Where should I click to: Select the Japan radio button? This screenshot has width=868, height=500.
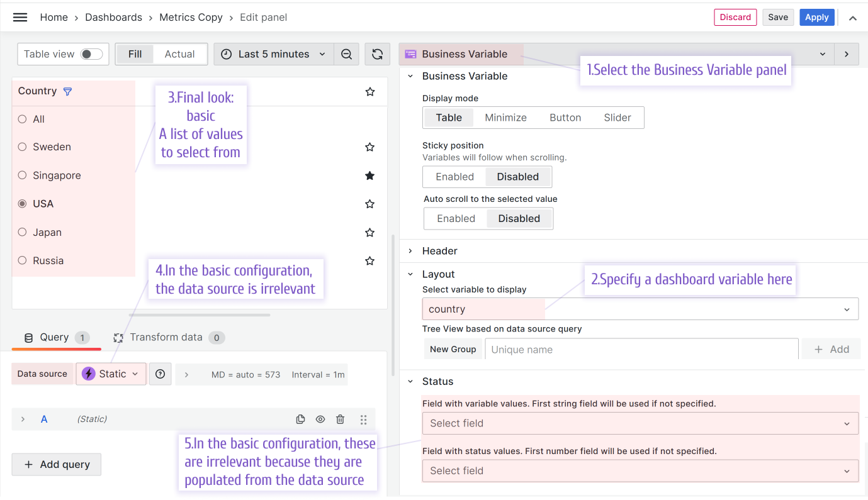[x=22, y=232]
